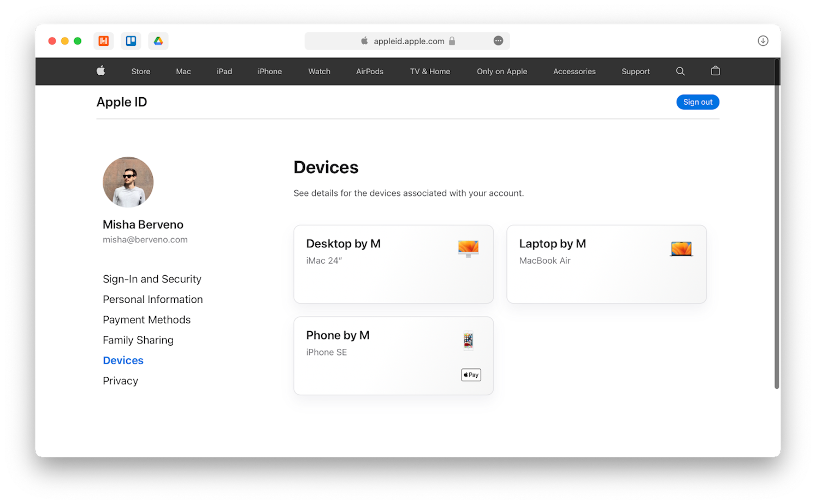Open the Desktop by M iMac card
Image resolution: width=816 pixels, height=504 pixels.
393,264
